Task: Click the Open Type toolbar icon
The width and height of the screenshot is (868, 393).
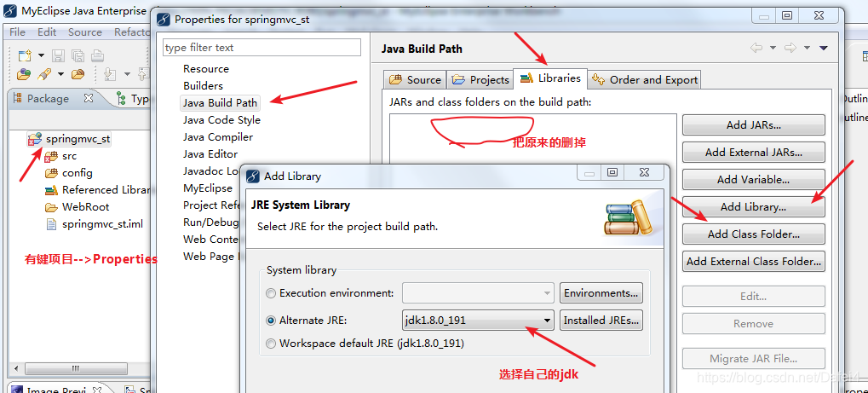Action: pyautogui.click(x=24, y=73)
